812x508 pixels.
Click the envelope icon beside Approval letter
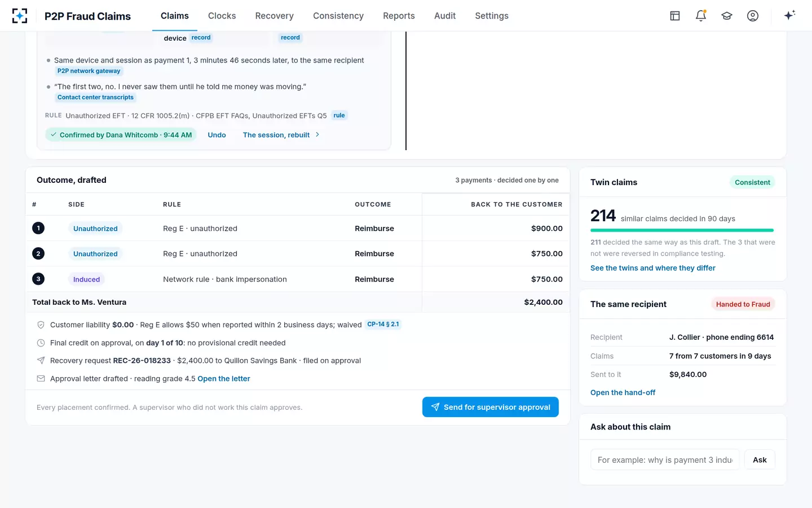pyautogui.click(x=41, y=379)
